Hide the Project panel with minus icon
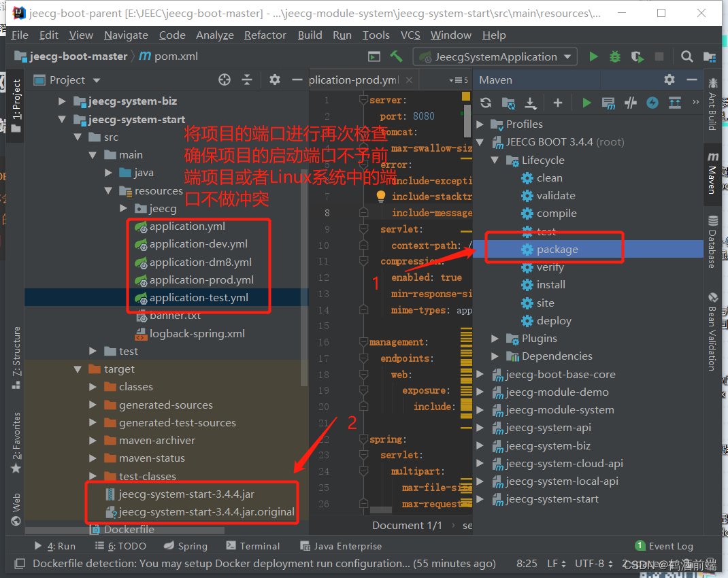Viewport: 728px width, 578px height. [x=297, y=80]
